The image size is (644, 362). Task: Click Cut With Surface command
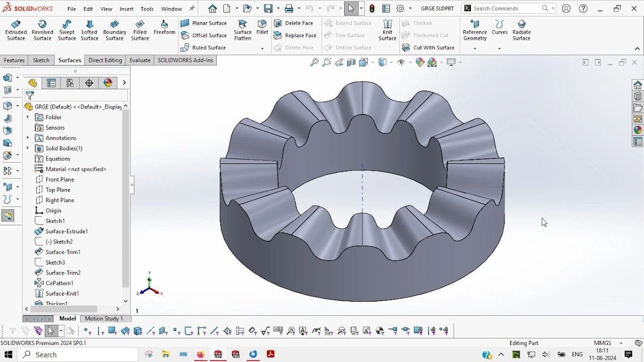428,48
